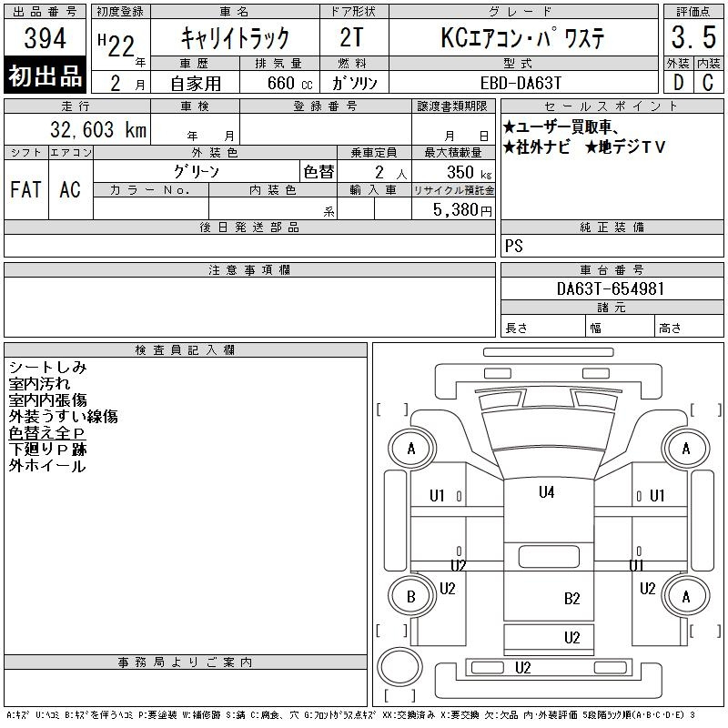The width and height of the screenshot is (728, 728).
Task: Click the 3.5 evaluation score
Action: click(x=693, y=38)
